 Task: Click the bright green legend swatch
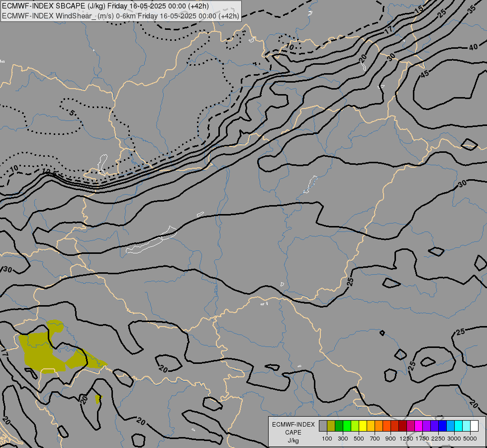347,426
